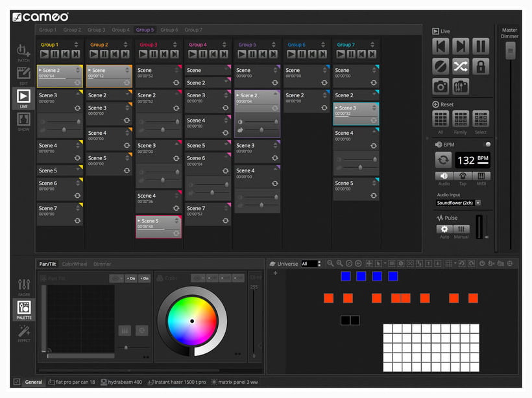The width and height of the screenshot is (532, 398).
Task: Click the lock icon in Live panel
Action: point(480,66)
